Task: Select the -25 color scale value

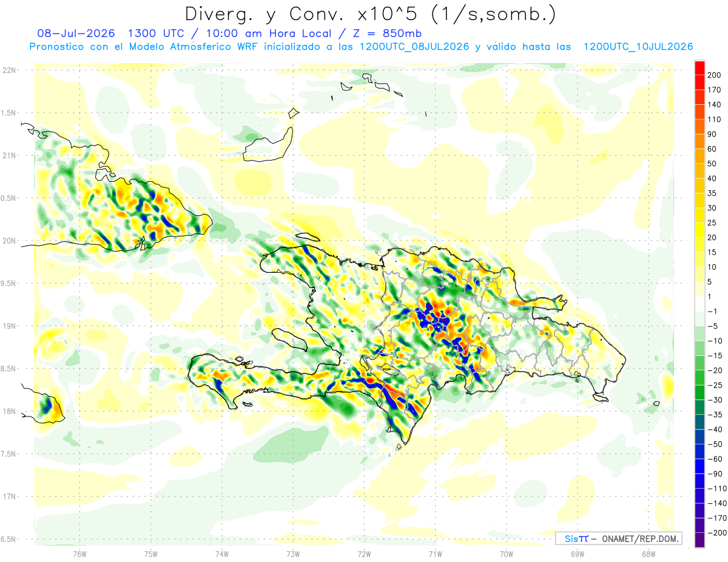Action: click(715, 385)
